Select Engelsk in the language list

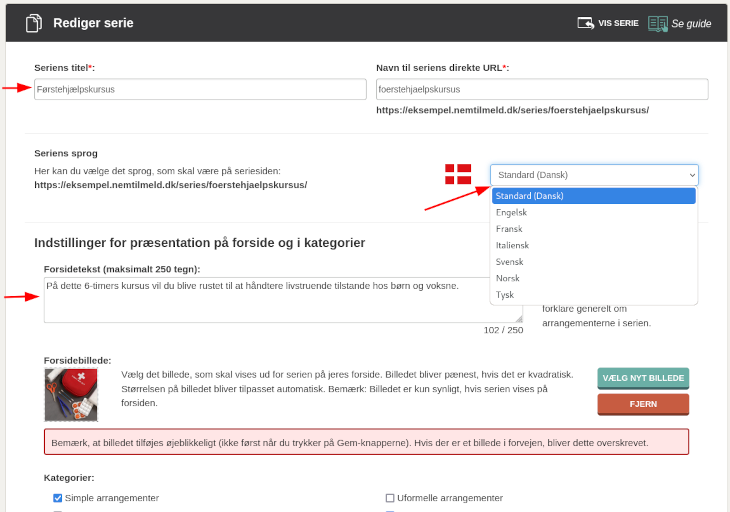pos(594,212)
